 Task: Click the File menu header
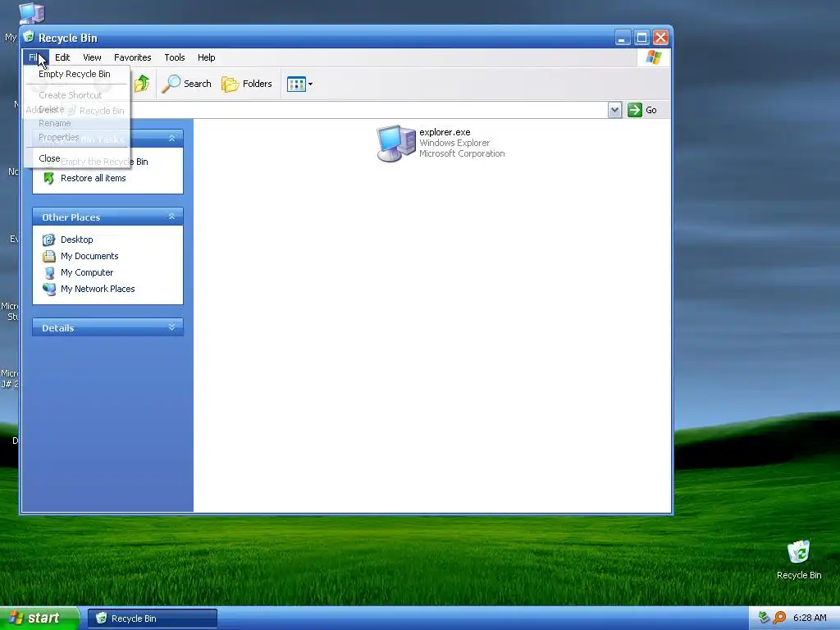coord(35,57)
